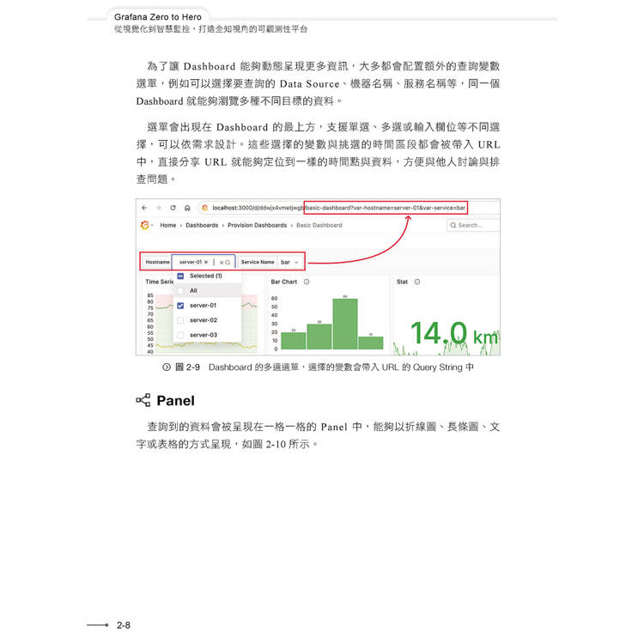Uncheck the server-01 checkbox
The width and height of the screenshot is (644, 644).
coord(180,305)
